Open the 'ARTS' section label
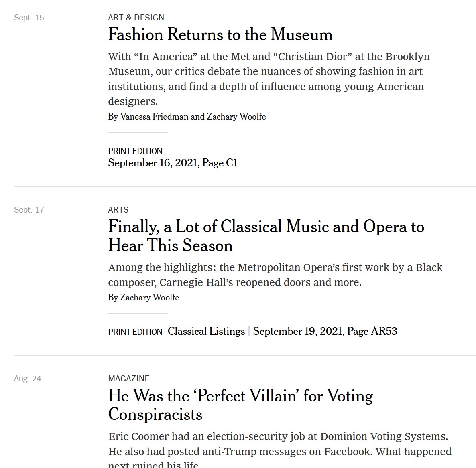Viewport: 476px width, 468px height. 118,210
